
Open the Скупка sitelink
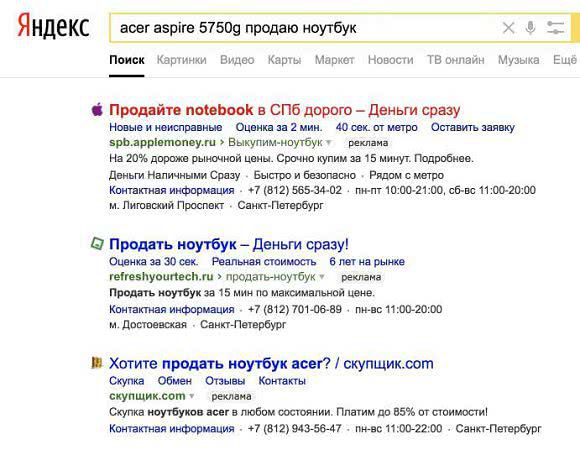127,381
